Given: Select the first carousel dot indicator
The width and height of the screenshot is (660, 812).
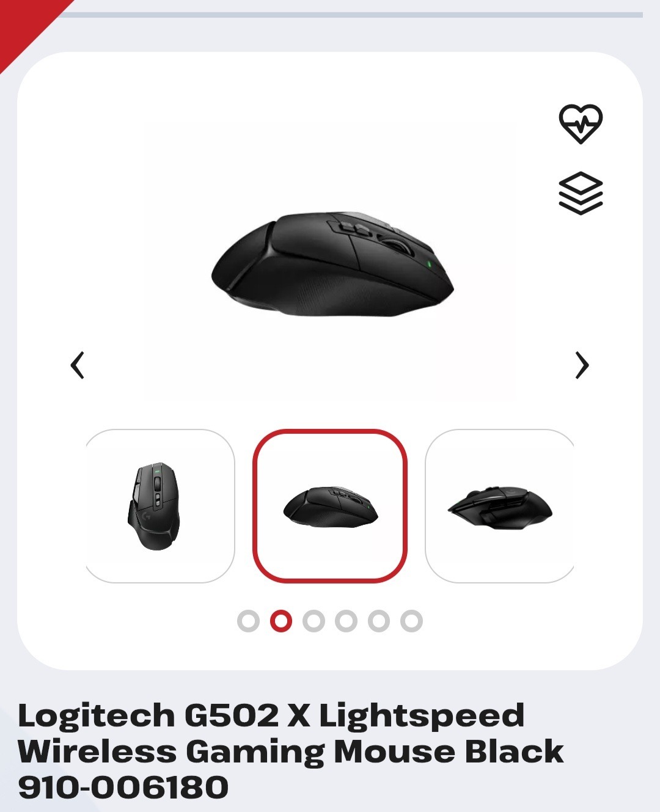Looking at the screenshot, I should click(248, 621).
